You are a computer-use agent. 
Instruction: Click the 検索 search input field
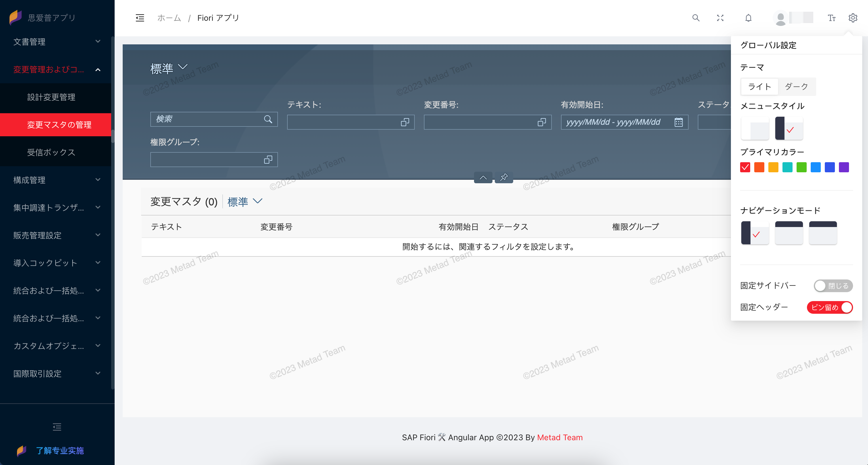click(207, 119)
